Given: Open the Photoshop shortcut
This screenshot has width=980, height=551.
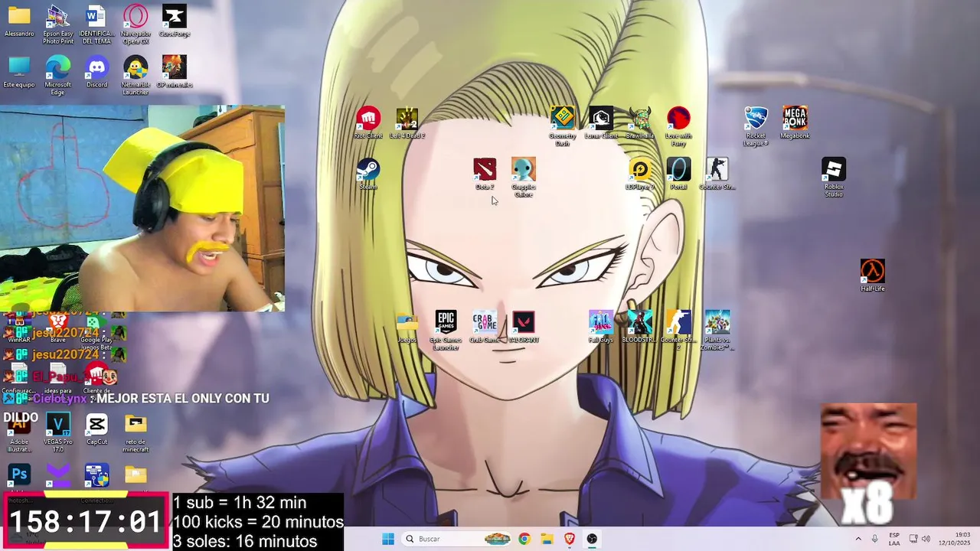Looking at the screenshot, I should coord(19,476).
